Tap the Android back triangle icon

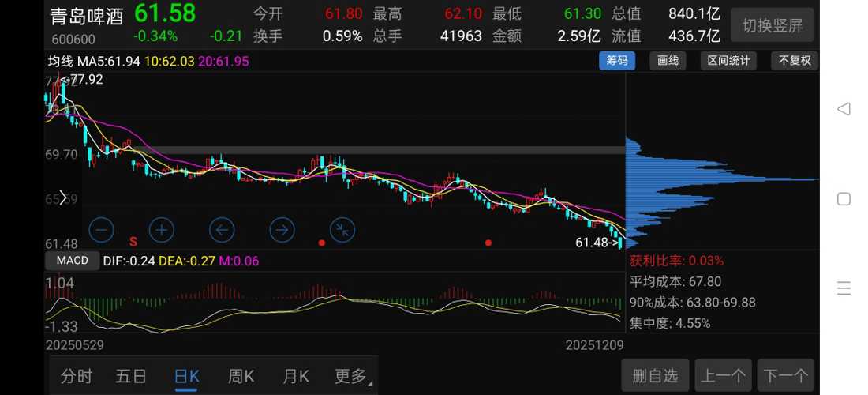pyautogui.click(x=844, y=108)
